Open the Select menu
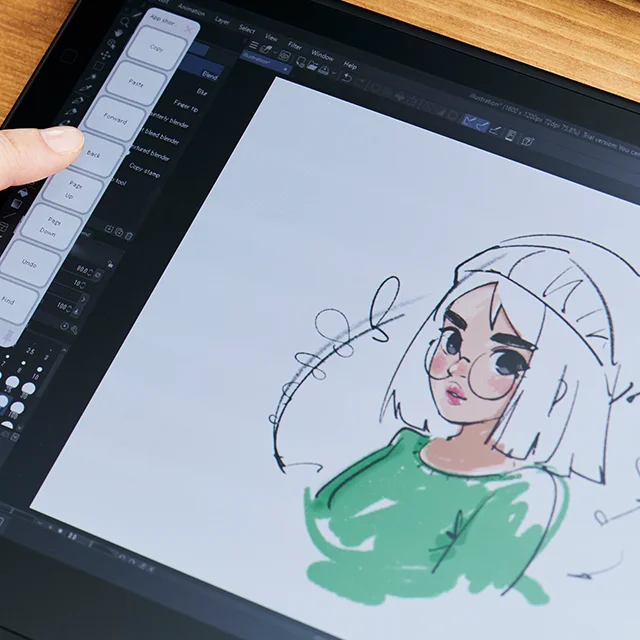Viewport: 640px width, 640px height. [x=247, y=29]
